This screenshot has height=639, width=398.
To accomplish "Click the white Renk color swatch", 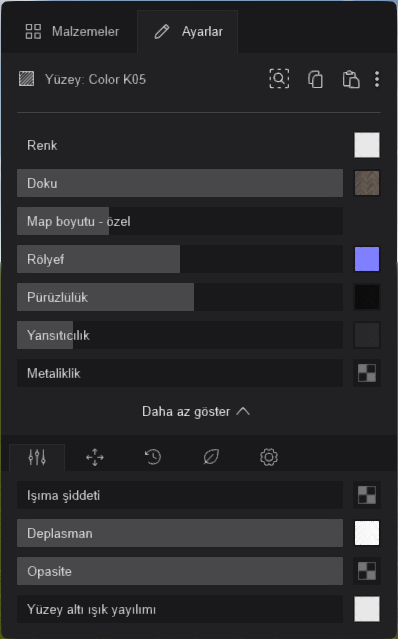I will [x=367, y=145].
